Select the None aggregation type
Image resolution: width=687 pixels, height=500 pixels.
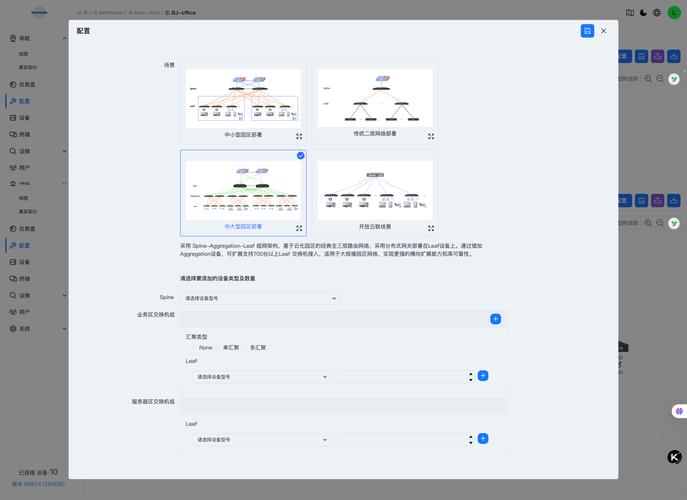205,348
